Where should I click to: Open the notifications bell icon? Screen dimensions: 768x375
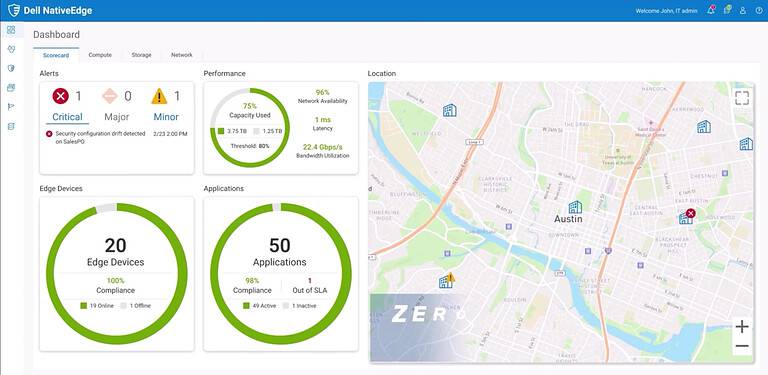[x=711, y=10]
